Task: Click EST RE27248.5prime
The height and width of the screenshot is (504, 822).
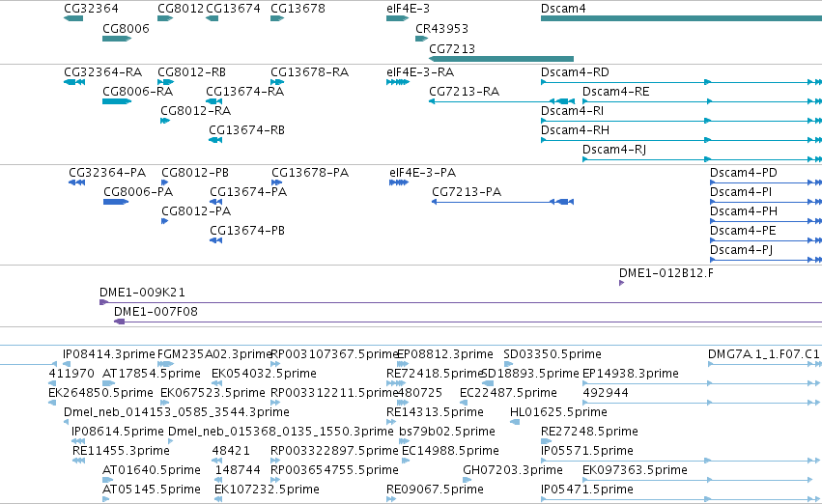Action: (589, 432)
